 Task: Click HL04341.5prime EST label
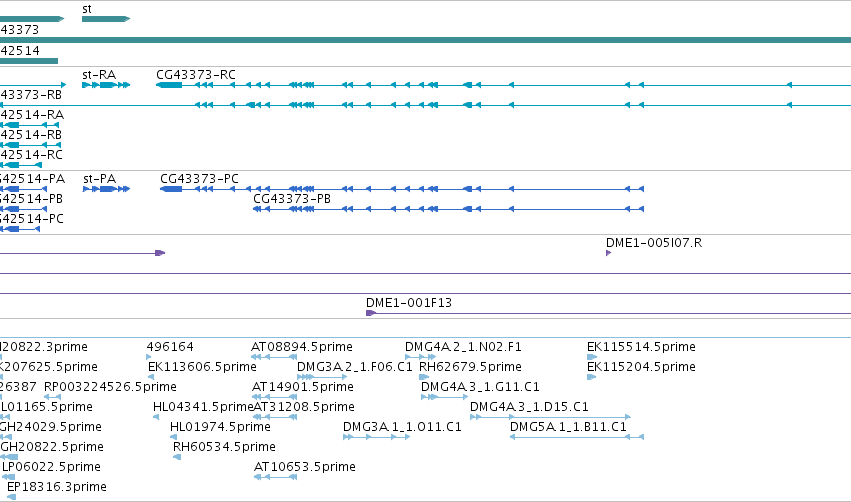pyautogui.click(x=203, y=406)
